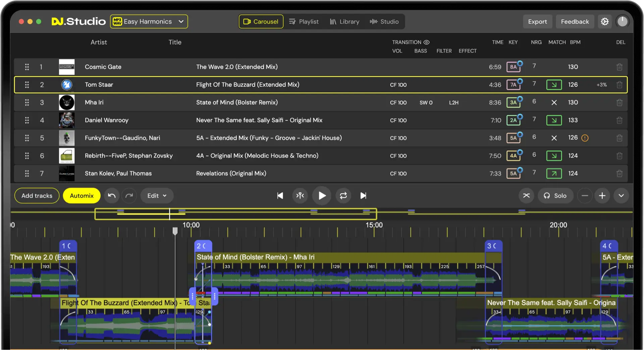Click the redo arrow icon
Image resolution: width=644 pixels, height=350 pixels.
pos(129,196)
